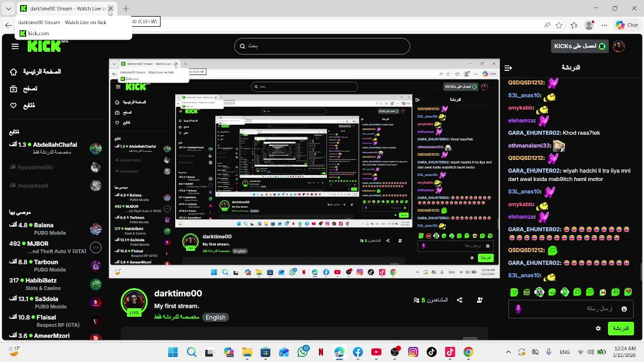Expand the tab search chevron
Viewport: 644px width, 362px height.
(8, 9)
